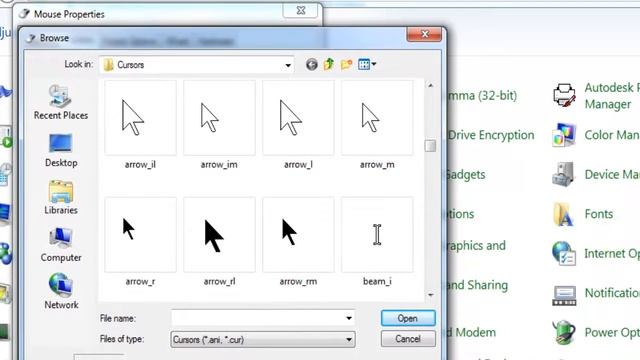Select the arrow_r black cursor thumbnail
640x360 pixels.
pyautogui.click(x=140, y=235)
